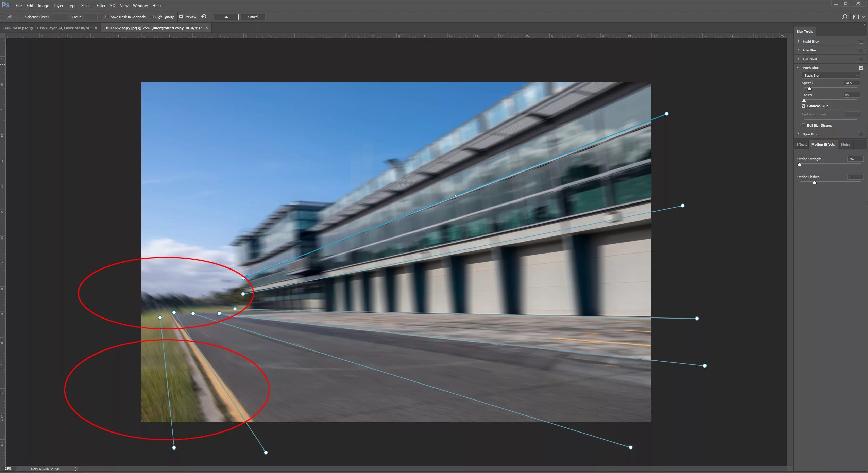This screenshot has width=868, height=473.
Task: Switch to the Noise tab
Action: (845, 145)
